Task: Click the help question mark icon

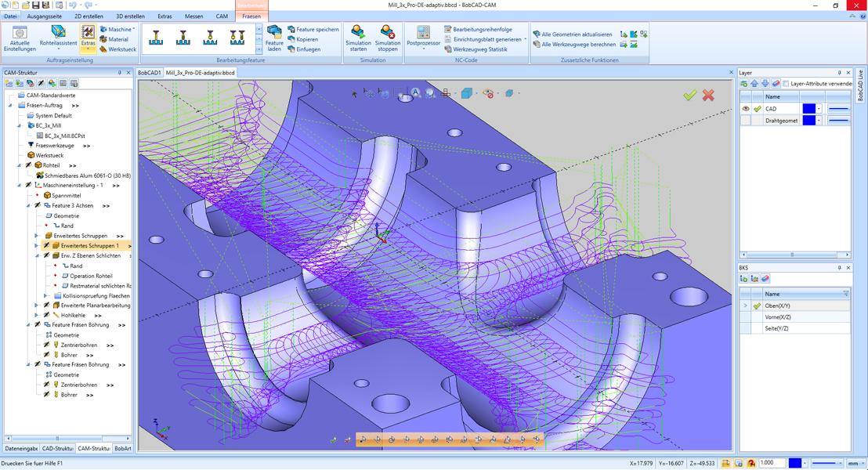Action: coord(863,16)
